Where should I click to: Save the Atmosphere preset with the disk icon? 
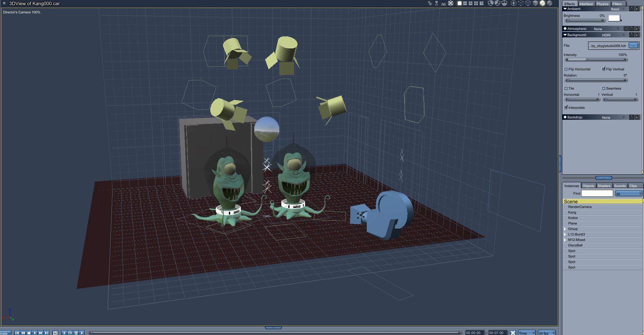tap(632, 29)
